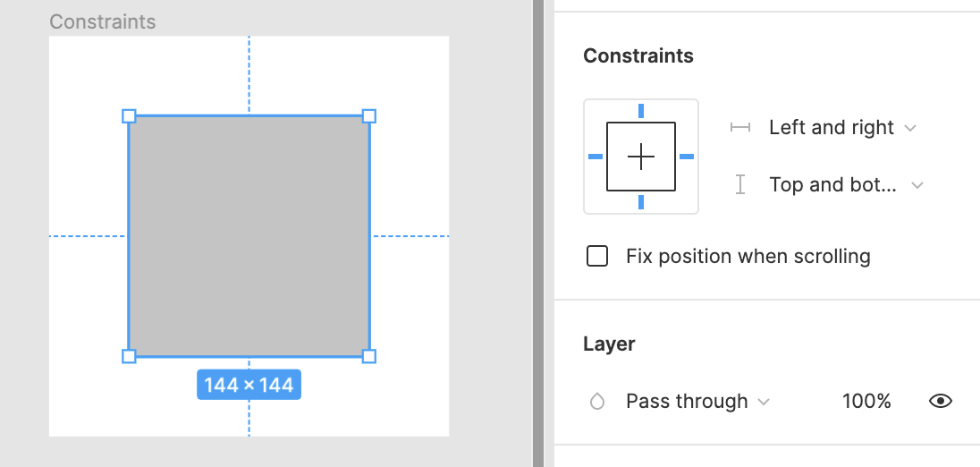The image size is (980, 467).
Task: Click the blend mode droplet icon
Action: point(597,402)
